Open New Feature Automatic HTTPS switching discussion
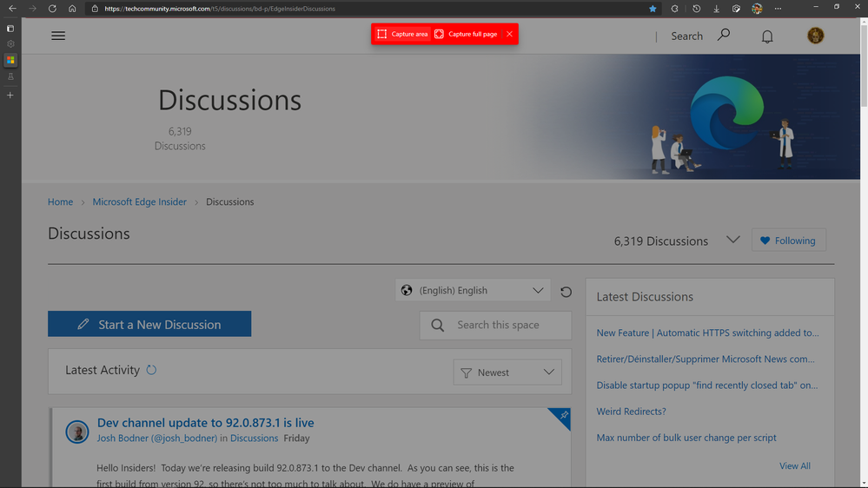 707,333
